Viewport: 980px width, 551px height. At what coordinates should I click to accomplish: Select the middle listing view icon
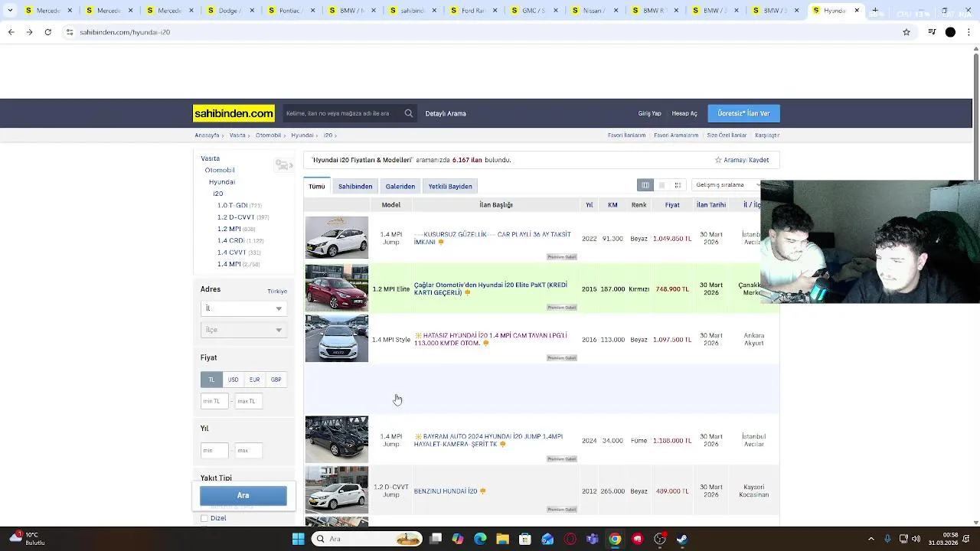tap(661, 185)
